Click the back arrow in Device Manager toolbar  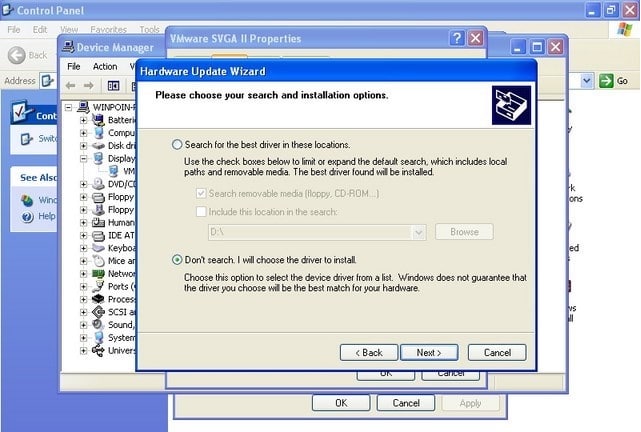point(71,85)
